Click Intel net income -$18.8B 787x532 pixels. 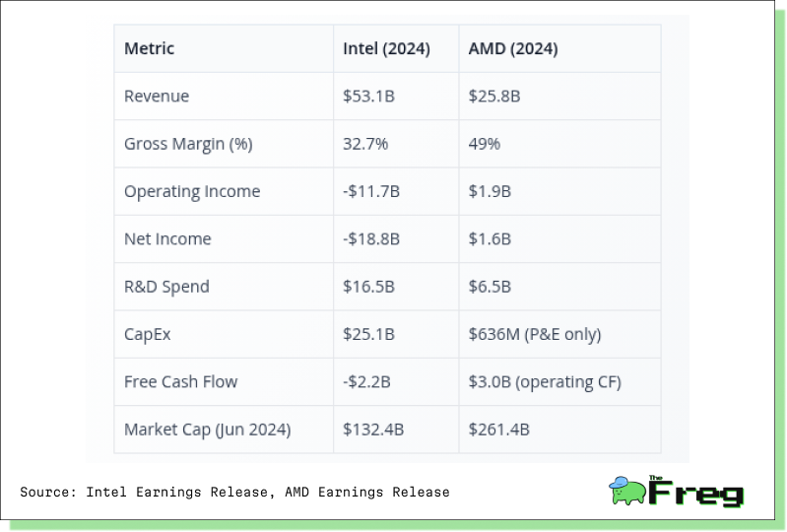pos(371,238)
